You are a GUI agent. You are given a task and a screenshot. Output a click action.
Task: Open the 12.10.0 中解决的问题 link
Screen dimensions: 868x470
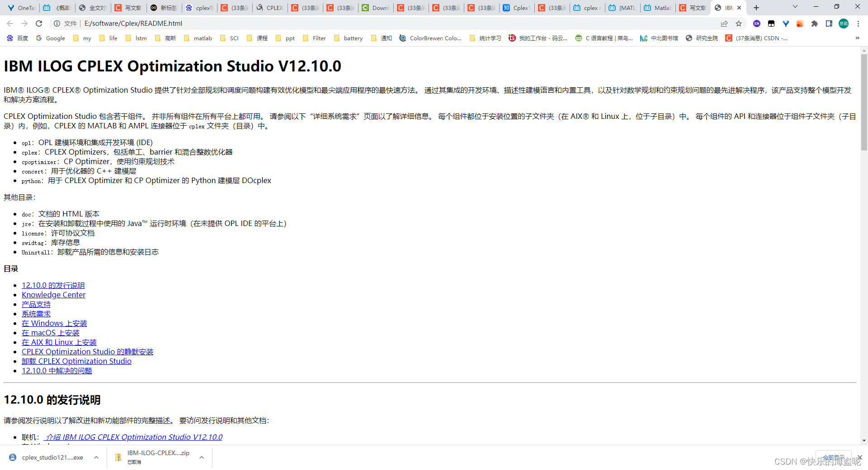(57, 371)
